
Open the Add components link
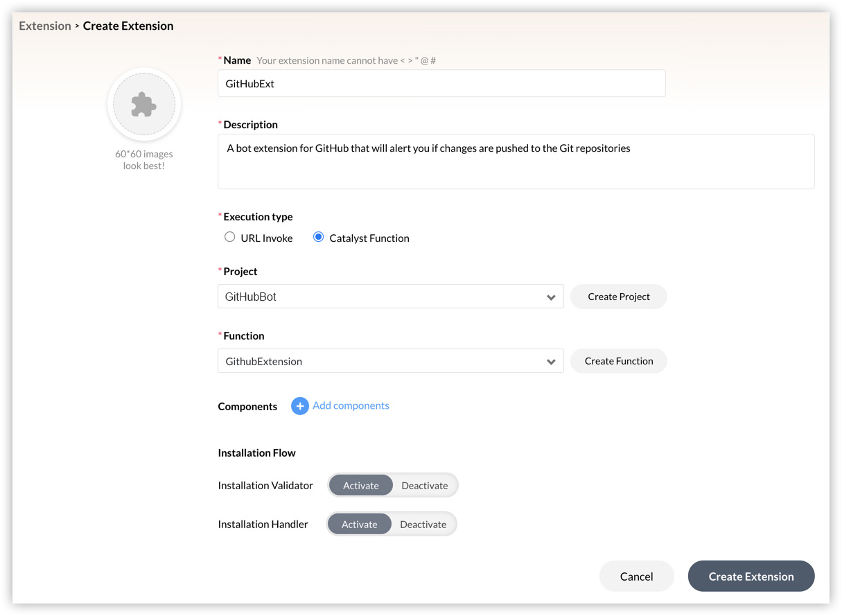(x=351, y=406)
